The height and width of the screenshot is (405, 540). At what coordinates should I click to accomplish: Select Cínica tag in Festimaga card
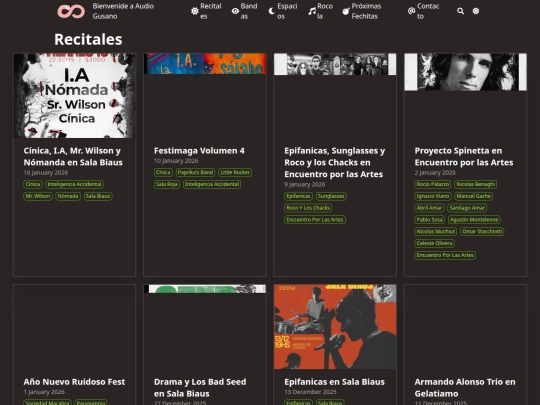coord(163,172)
